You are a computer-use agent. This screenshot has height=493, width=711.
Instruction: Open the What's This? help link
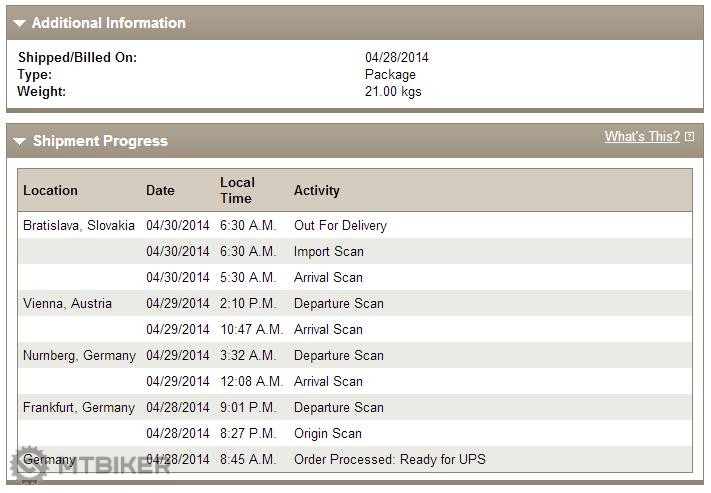click(642, 137)
